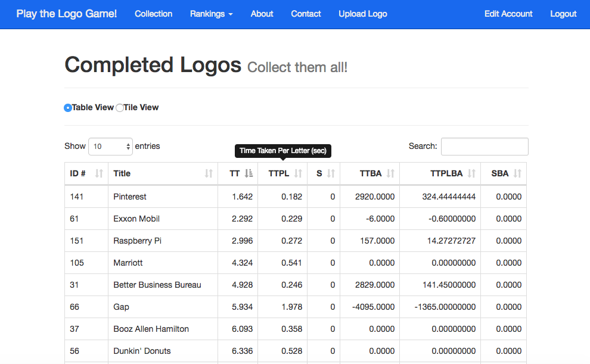Go to the About page

[262, 14]
